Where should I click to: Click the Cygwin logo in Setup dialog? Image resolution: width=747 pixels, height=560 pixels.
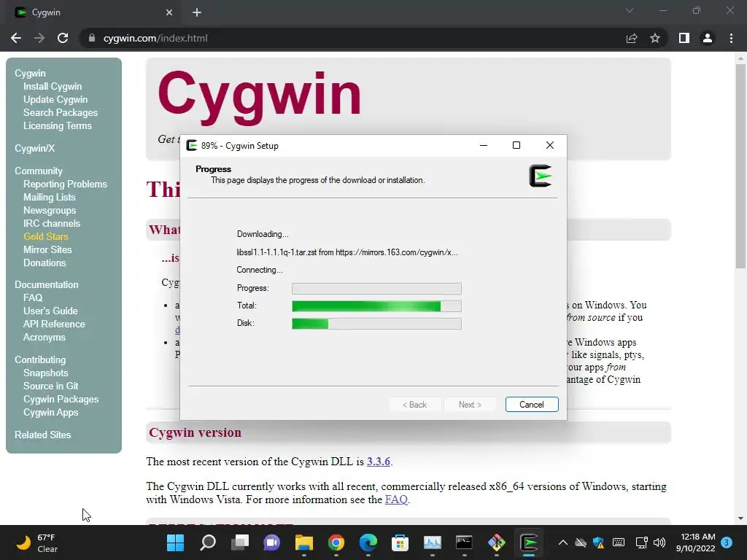[x=541, y=176]
